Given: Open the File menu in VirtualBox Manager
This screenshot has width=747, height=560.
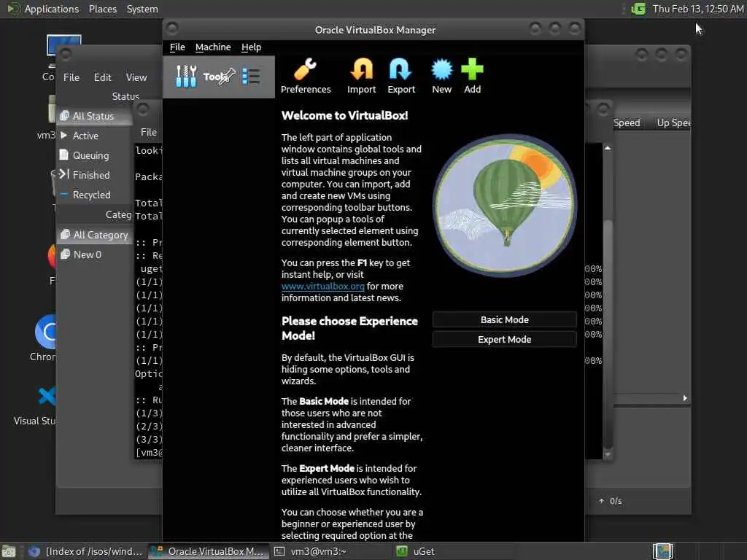Looking at the screenshot, I should pyautogui.click(x=177, y=47).
